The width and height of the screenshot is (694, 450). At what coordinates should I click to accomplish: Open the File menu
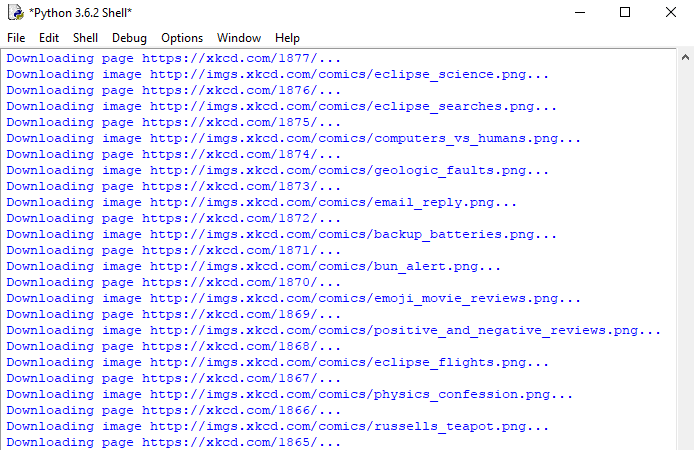click(16, 38)
